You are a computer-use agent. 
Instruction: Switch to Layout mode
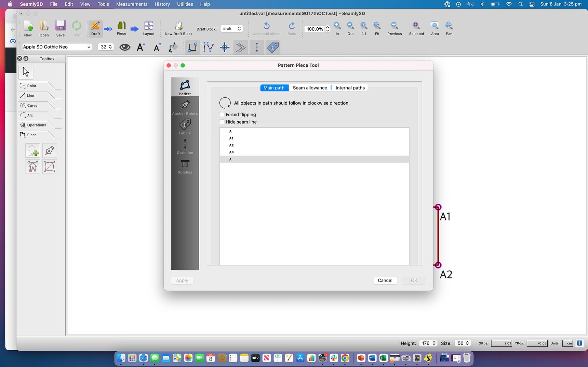(149, 28)
